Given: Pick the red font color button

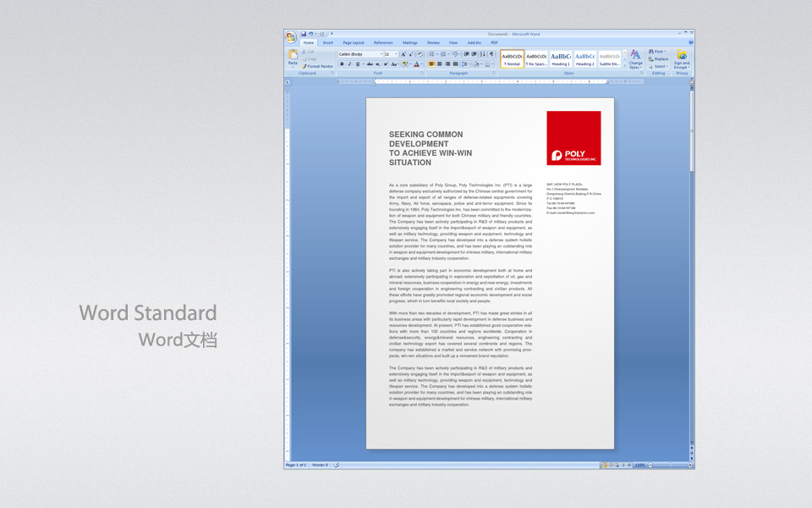Looking at the screenshot, I should tap(416, 64).
